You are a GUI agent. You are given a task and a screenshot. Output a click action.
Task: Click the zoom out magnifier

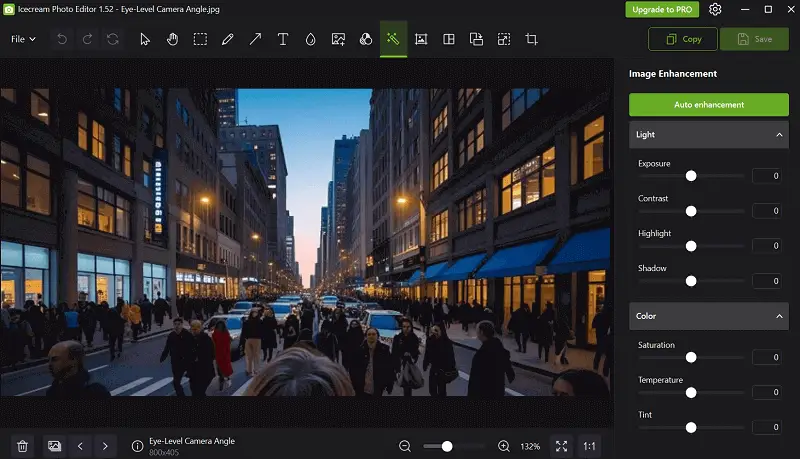405,446
